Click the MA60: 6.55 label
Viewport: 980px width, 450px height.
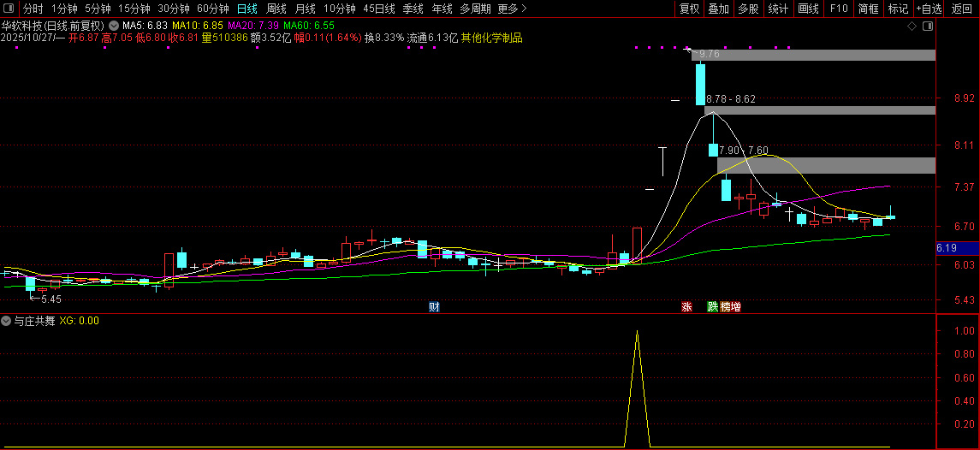pos(309,27)
